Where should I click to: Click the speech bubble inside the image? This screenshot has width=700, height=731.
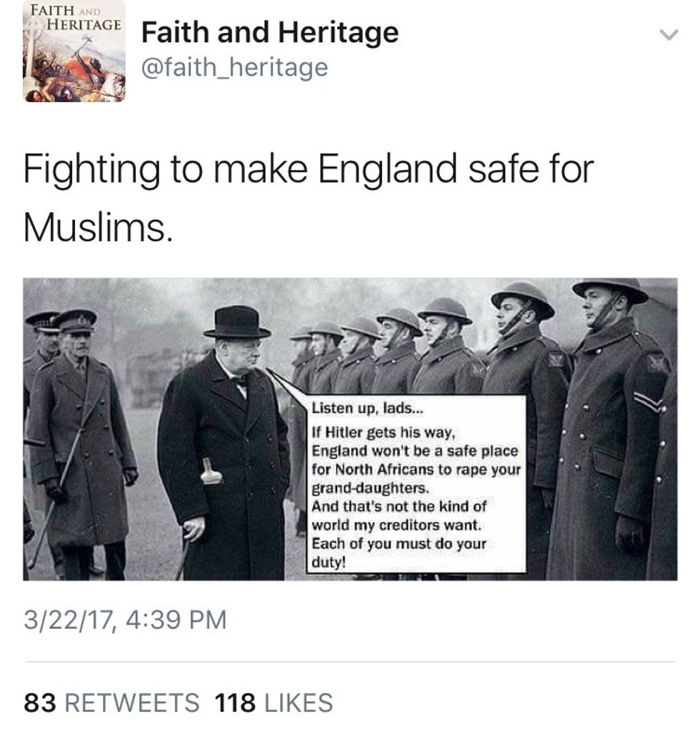(417, 484)
